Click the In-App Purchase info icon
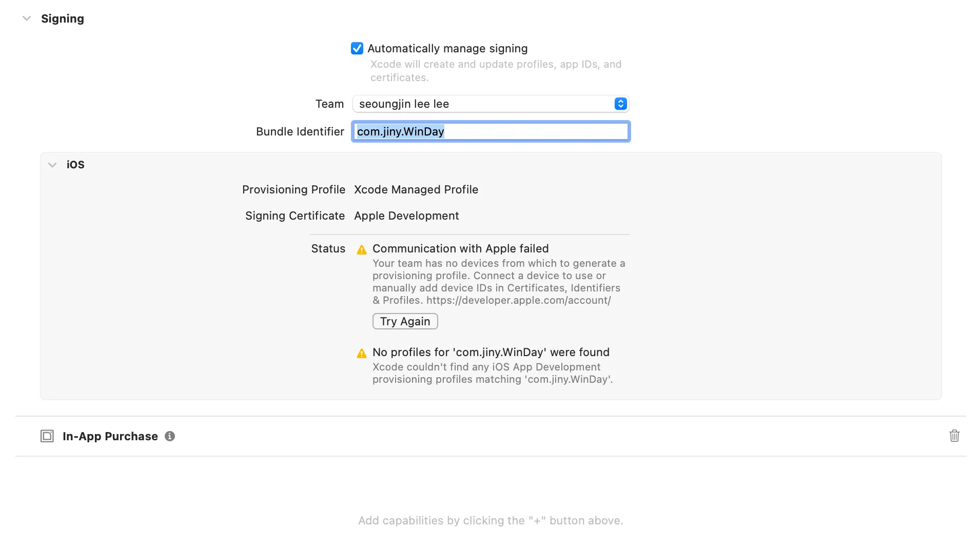This screenshot has height=548, width=980. pyautogui.click(x=170, y=436)
